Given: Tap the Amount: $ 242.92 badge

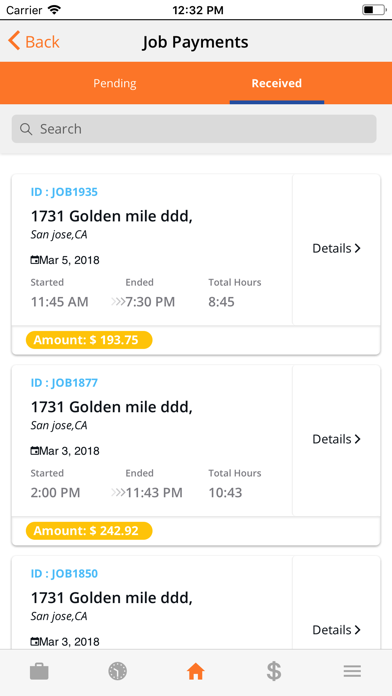Looking at the screenshot, I should click(89, 531).
